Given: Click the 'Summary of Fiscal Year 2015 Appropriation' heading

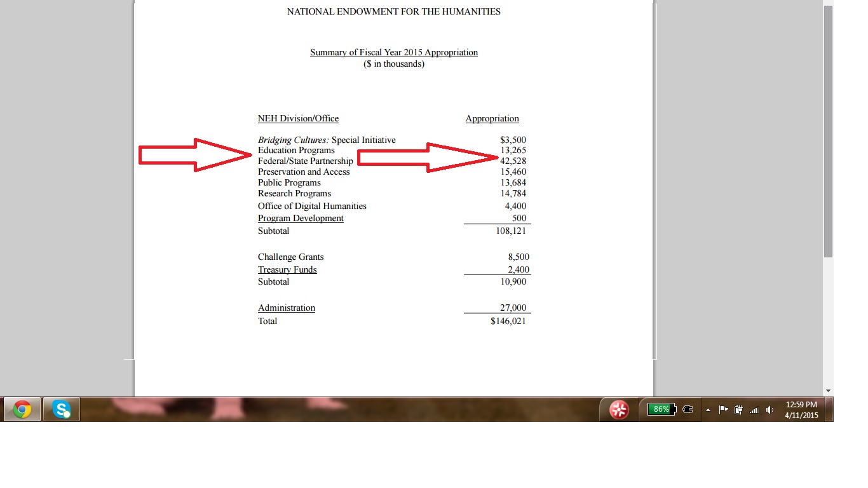Looking at the screenshot, I should [x=393, y=53].
